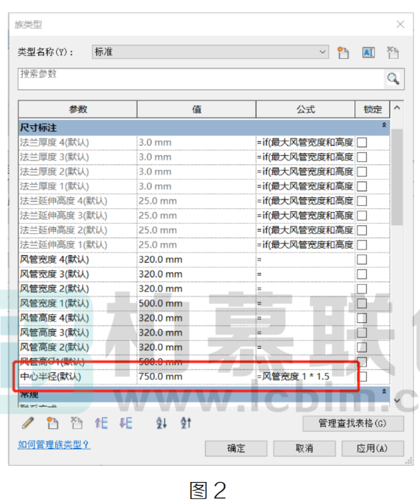Click the 锁定 column header
This screenshot has height=504, width=420.
[x=372, y=110]
